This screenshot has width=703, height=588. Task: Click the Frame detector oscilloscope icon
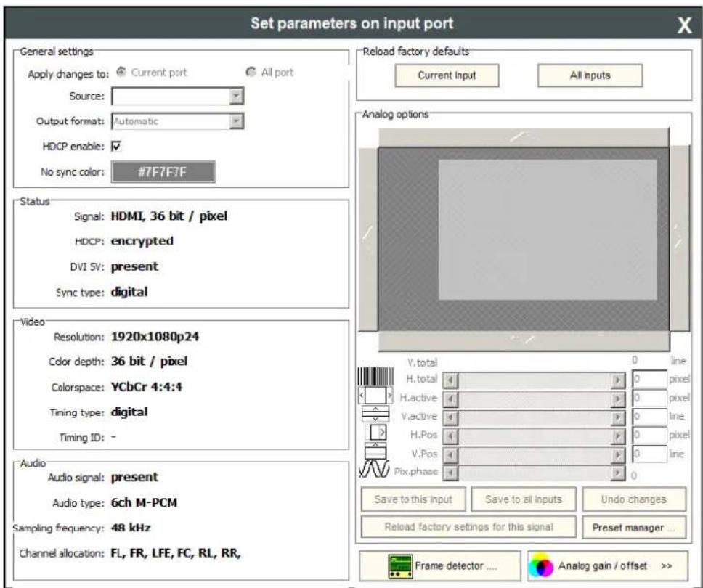click(400, 566)
